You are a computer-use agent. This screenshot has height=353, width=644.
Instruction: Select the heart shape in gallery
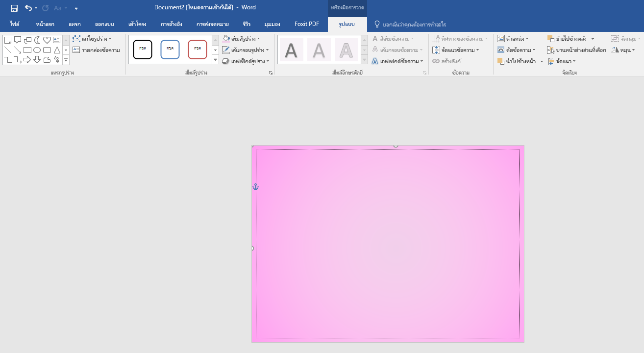coord(47,40)
